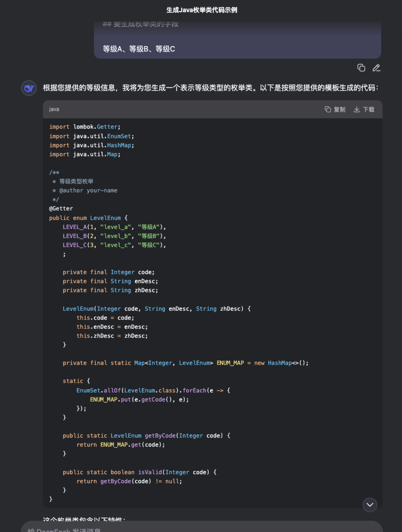
Task: Click the 下载 button on the code block
Action: [x=364, y=109]
